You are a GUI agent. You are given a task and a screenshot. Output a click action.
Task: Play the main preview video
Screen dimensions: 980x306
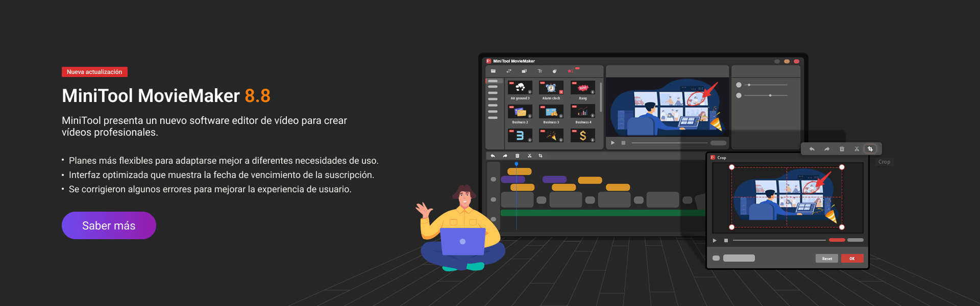[613, 143]
